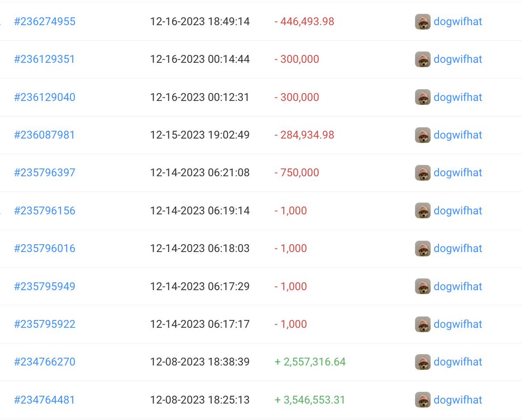Open block link #236129040

45,97
